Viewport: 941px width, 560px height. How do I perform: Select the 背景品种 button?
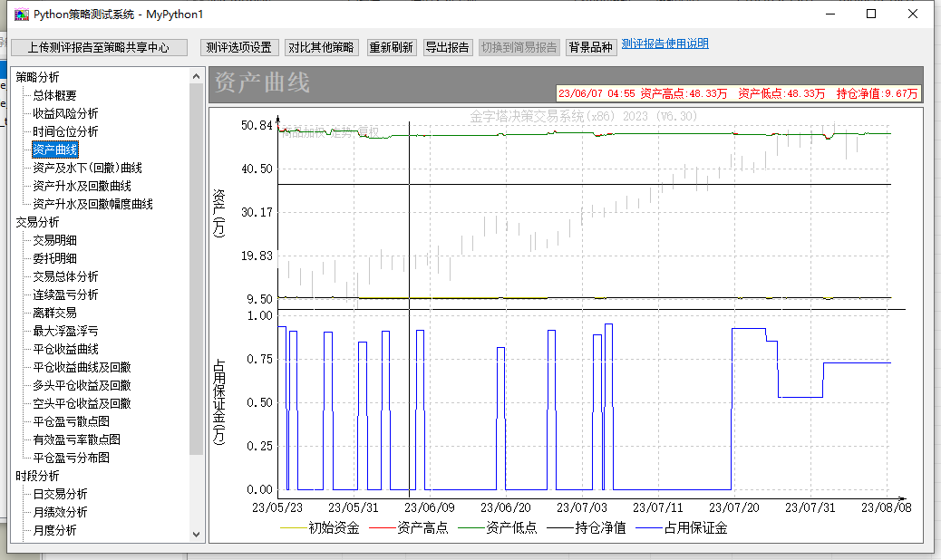click(590, 47)
